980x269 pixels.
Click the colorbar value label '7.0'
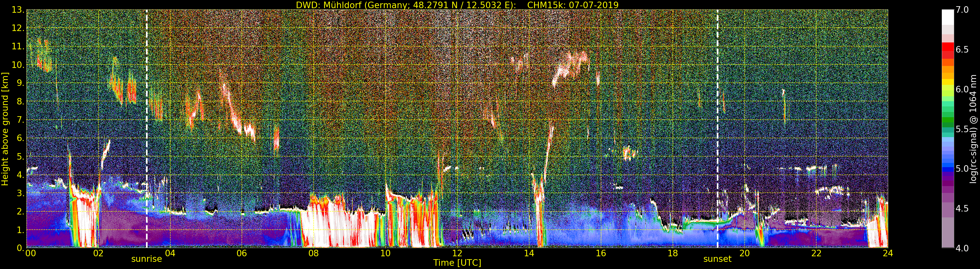pos(962,10)
